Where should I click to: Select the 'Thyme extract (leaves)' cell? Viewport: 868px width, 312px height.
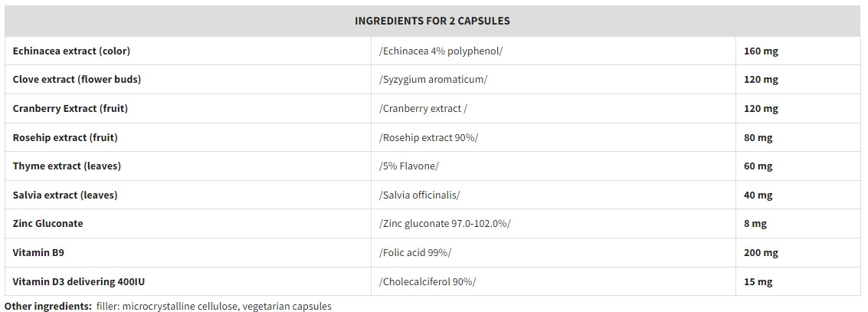tap(67, 166)
